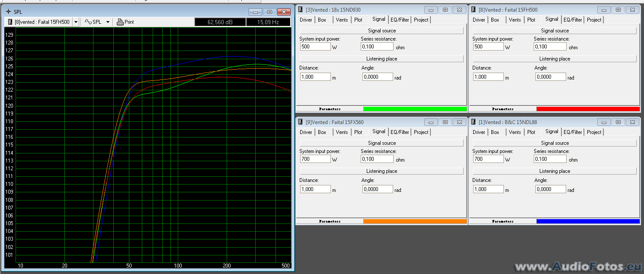Click Series resistance field in B&C 15NDL88 window
The image size is (644, 274).
(x=550, y=159)
